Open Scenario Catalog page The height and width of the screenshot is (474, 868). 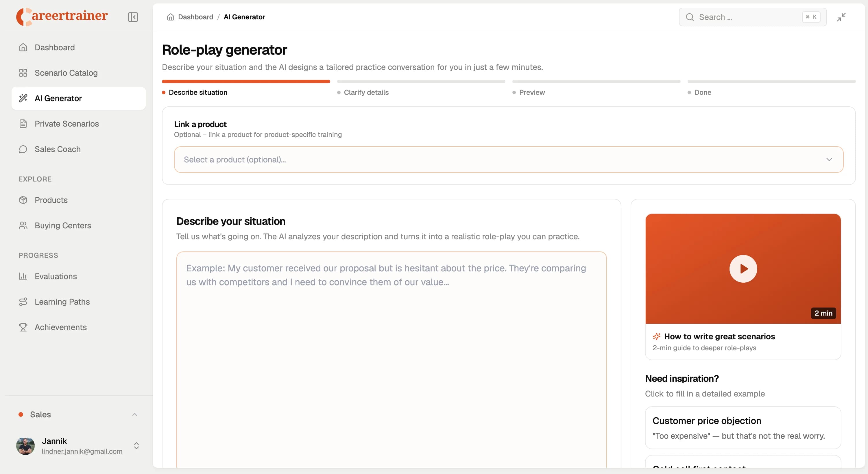(x=79, y=73)
